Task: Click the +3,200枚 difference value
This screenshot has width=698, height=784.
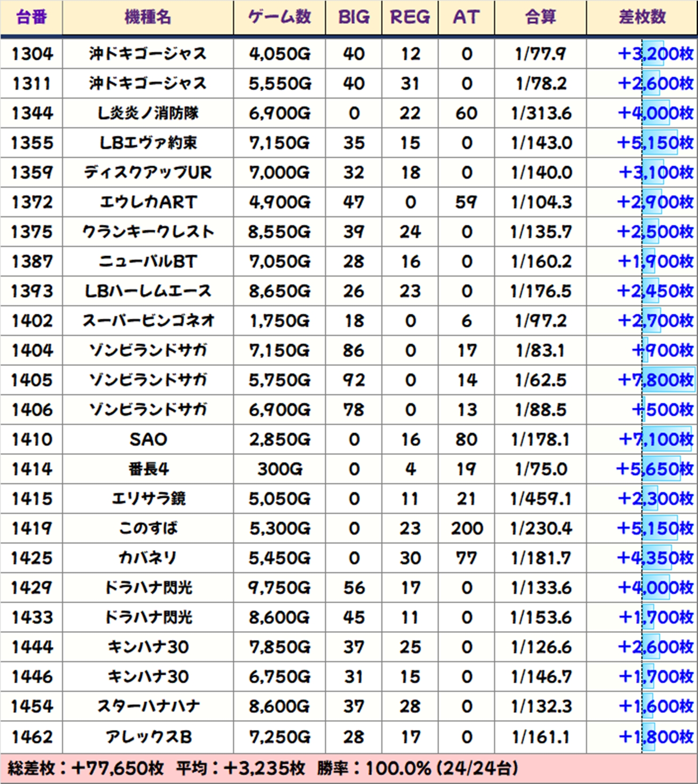Action: tap(655, 54)
